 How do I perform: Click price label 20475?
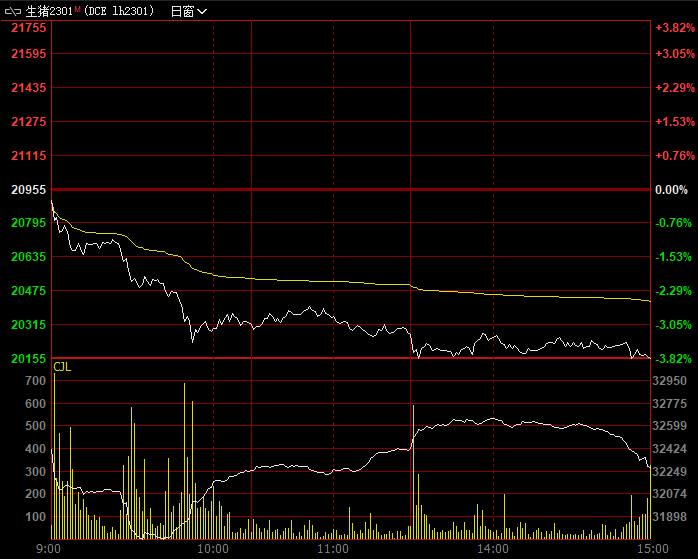pyautogui.click(x=29, y=291)
